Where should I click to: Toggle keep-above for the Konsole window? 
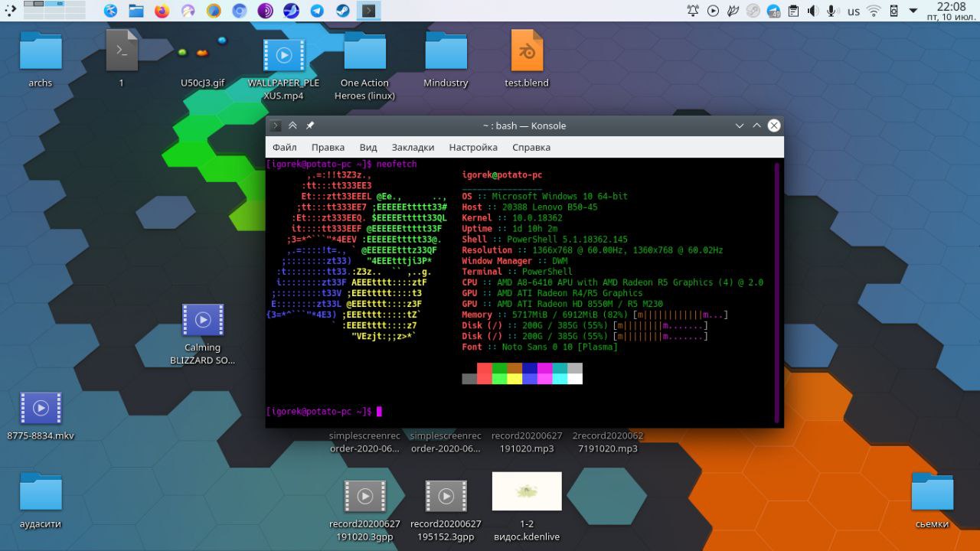(x=292, y=126)
